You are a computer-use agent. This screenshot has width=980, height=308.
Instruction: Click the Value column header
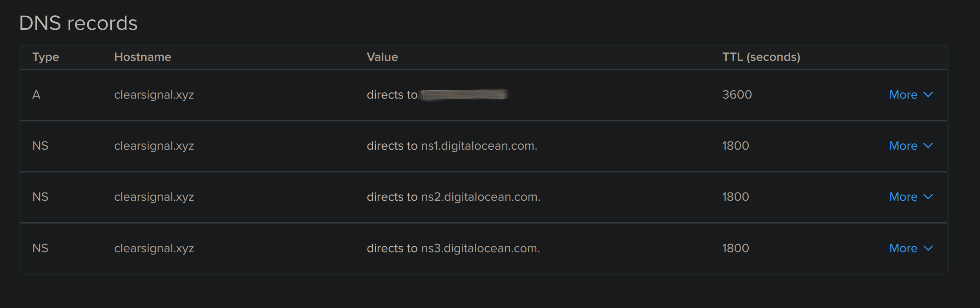point(382,57)
